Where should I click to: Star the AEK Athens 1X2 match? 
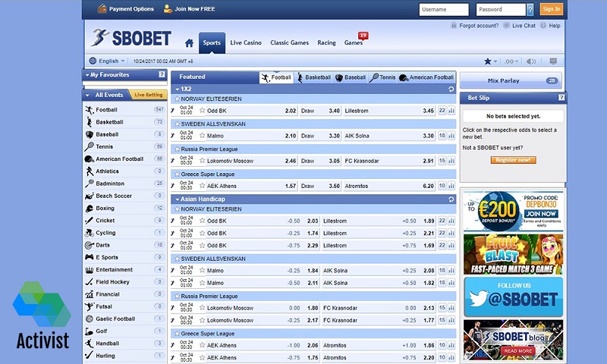coord(202,186)
